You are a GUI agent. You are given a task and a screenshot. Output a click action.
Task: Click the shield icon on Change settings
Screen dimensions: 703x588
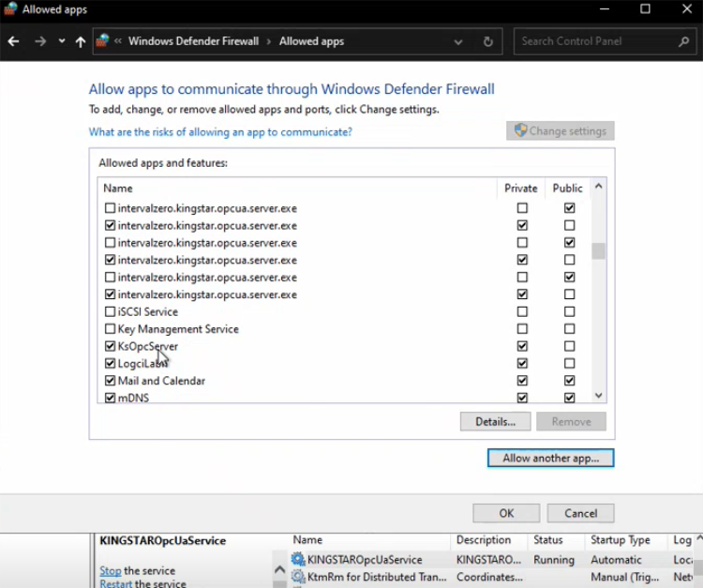(x=520, y=130)
